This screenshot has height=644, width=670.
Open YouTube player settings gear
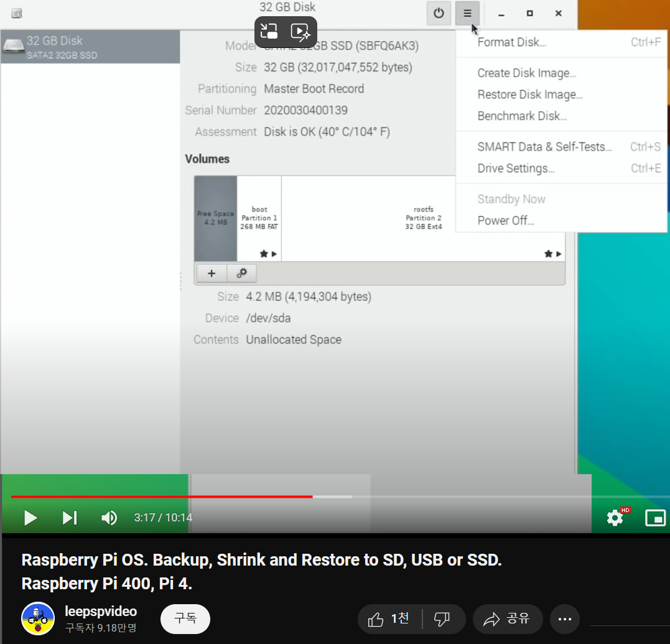pyautogui.click(x=615, y=517)
